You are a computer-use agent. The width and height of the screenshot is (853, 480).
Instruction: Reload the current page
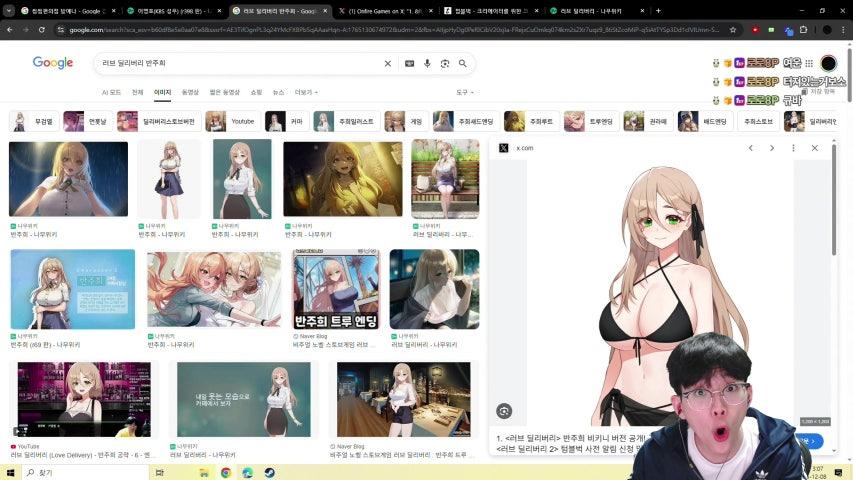tap(41, 29)
